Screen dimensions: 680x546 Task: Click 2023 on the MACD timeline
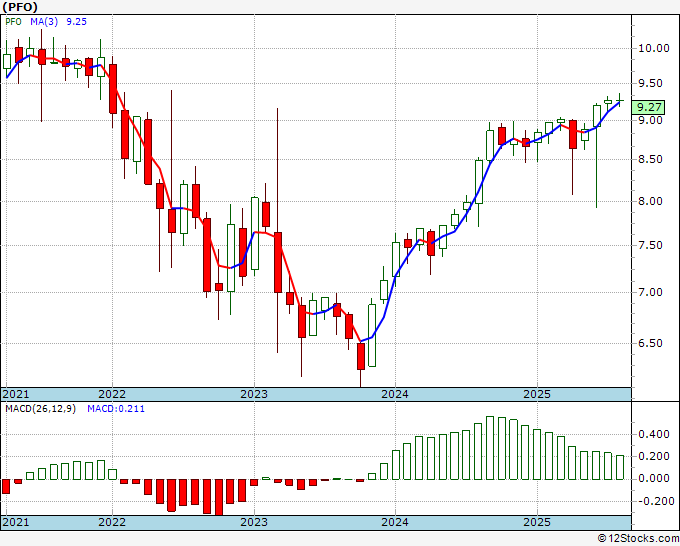point(254,522)
